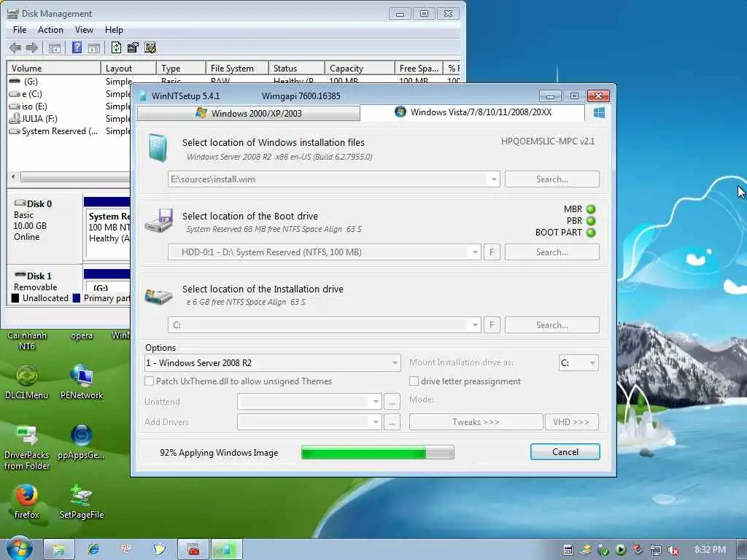
Task: Click the Settings icon in Disk Management toolbar
Action: (x=150, y=47)
